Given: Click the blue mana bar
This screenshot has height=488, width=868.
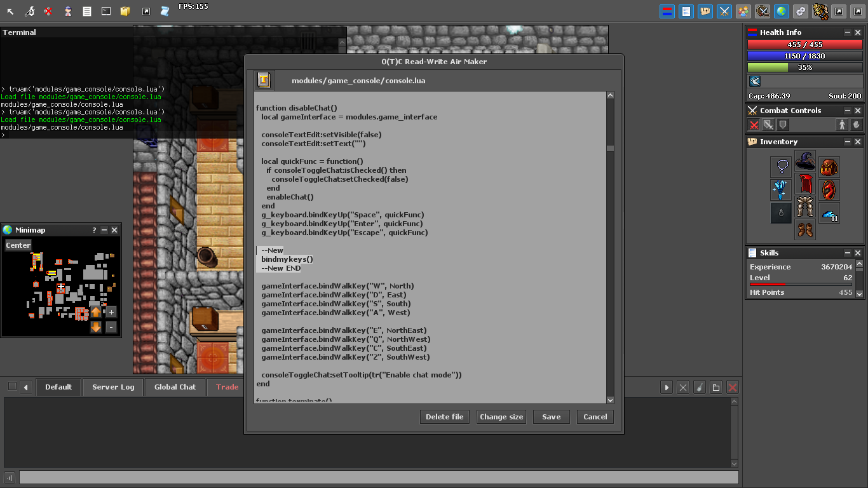Looking at the screenshot, I should point(804,56).
